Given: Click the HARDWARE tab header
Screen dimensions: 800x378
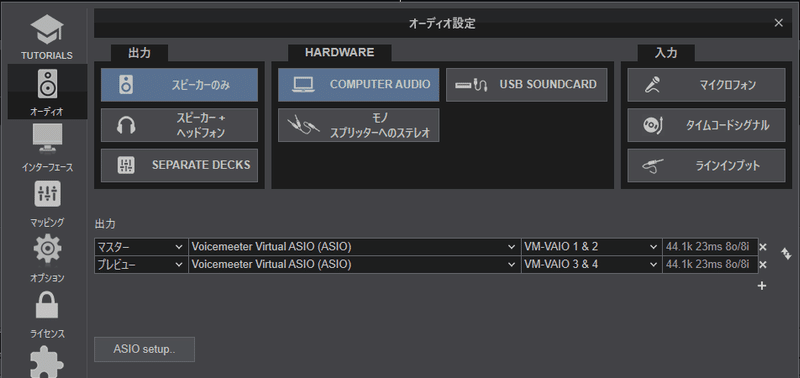Looking at the screenshot, I should [340, 53].
